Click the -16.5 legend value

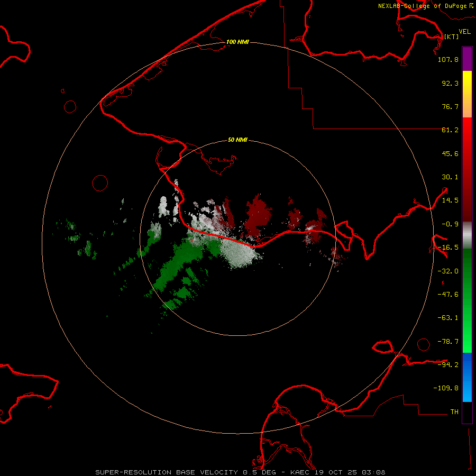pos(448,248)
